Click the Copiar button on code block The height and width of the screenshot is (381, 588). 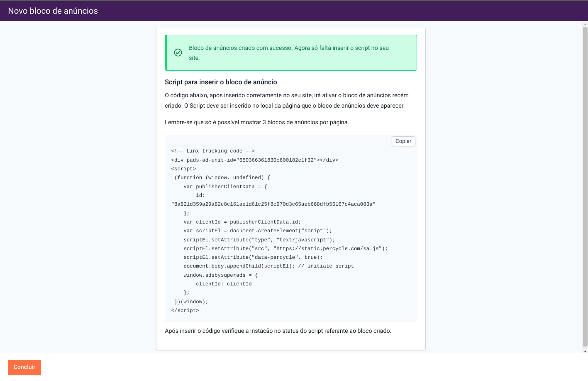tap(403, 141)
